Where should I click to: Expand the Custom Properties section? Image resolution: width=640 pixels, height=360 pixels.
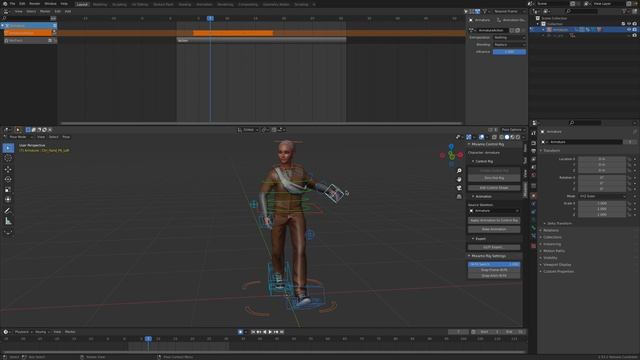click(557, 271)
